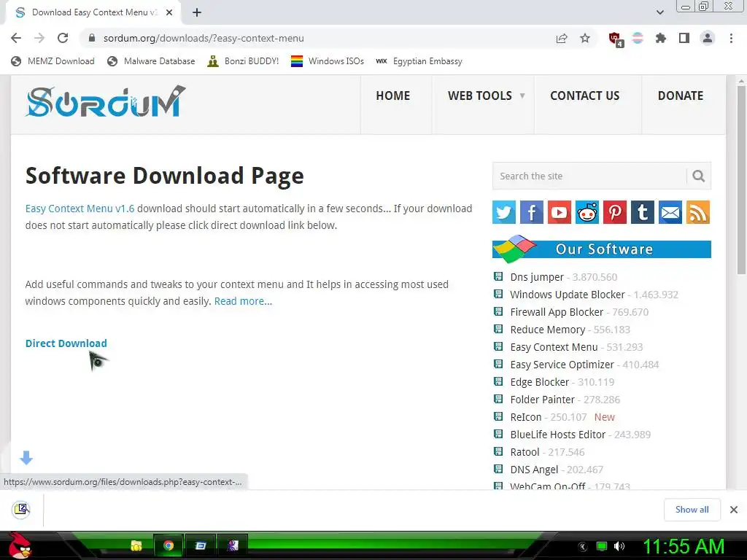Screen dimensions: 747x560
Task: Open Dns jumper software link
Action: (537, 277)
